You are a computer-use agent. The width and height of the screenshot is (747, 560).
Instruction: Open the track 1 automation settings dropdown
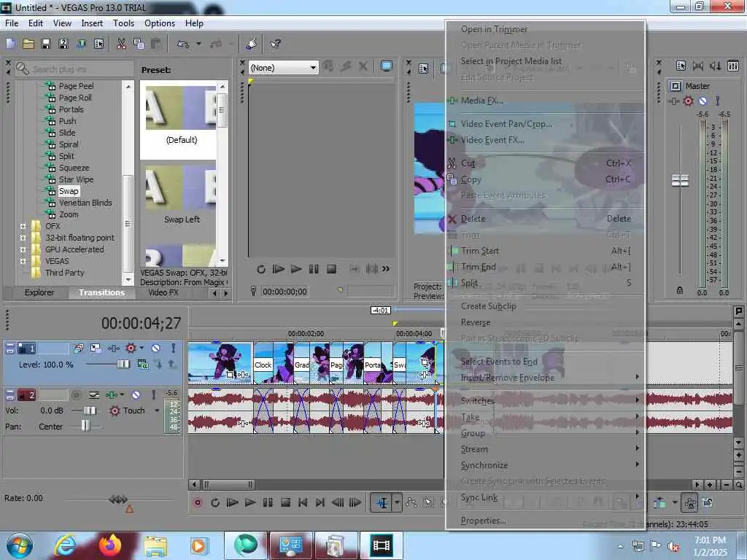coord(142,349)
